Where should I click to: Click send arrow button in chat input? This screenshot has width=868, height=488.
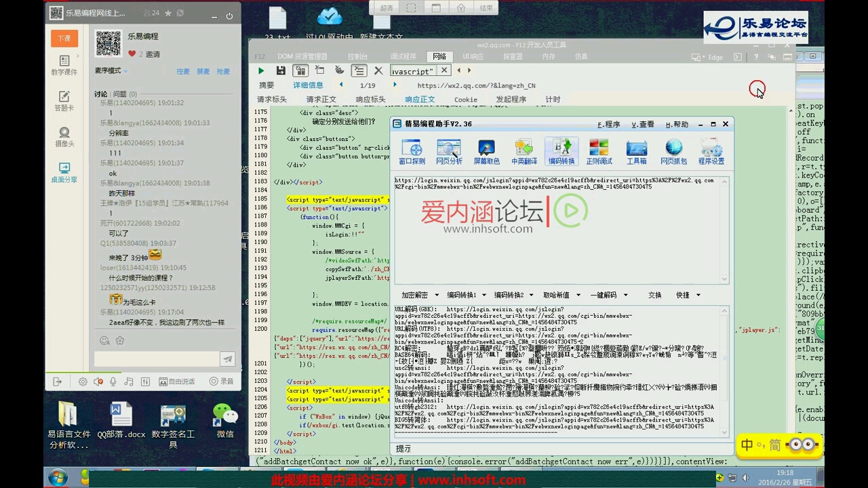tap(228, 359)
